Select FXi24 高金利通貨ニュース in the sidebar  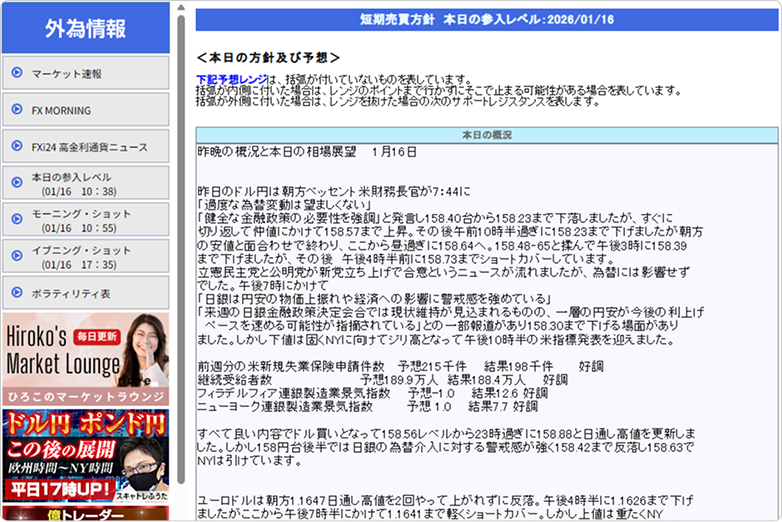tap(86, 146)
